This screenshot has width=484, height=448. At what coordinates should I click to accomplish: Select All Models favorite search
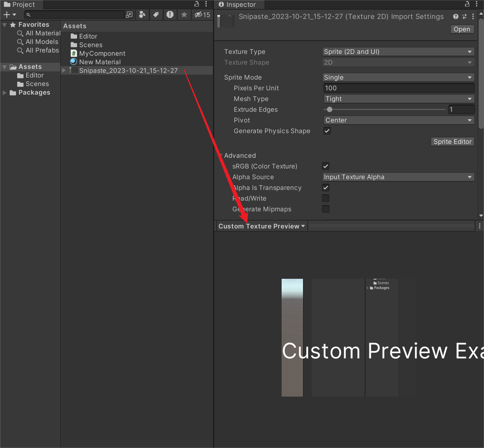click(x=37, y=42)
